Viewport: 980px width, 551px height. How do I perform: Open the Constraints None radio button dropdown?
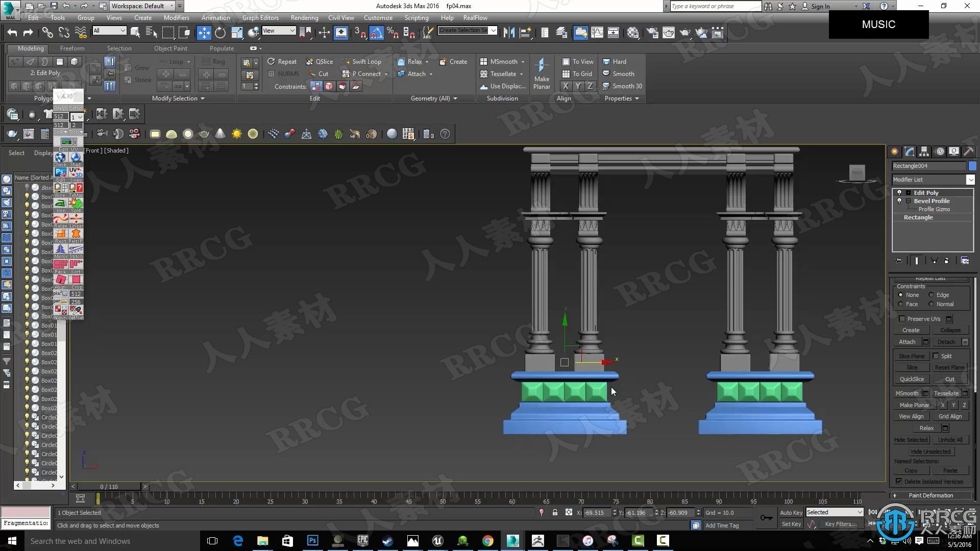tap(901, 295)
